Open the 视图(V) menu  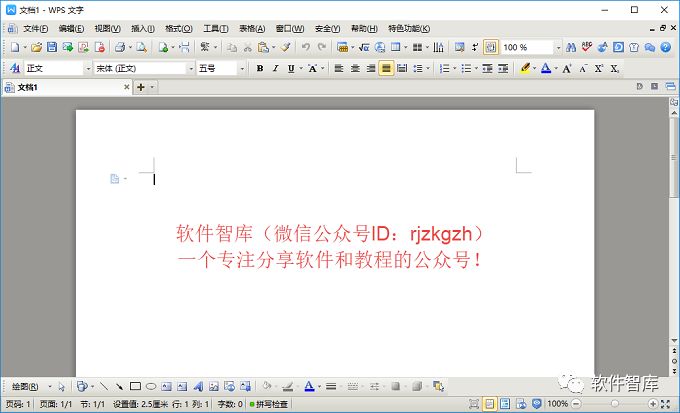[108, 29]
